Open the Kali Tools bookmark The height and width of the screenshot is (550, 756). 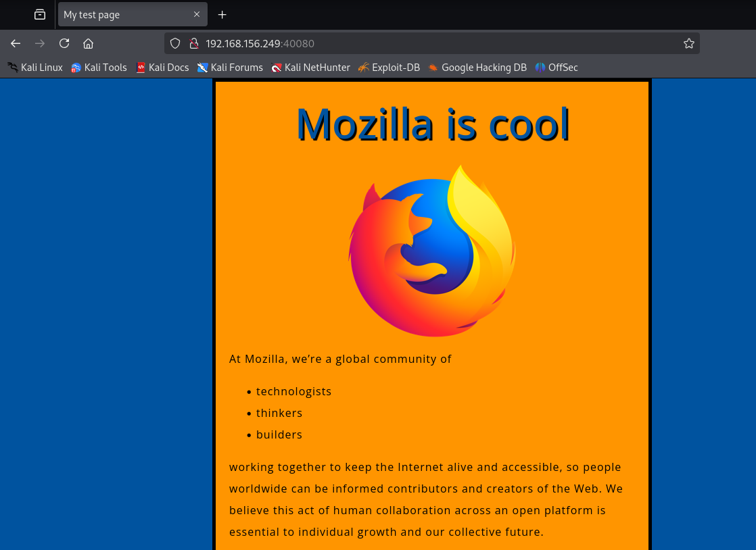[x=99, y=68]
